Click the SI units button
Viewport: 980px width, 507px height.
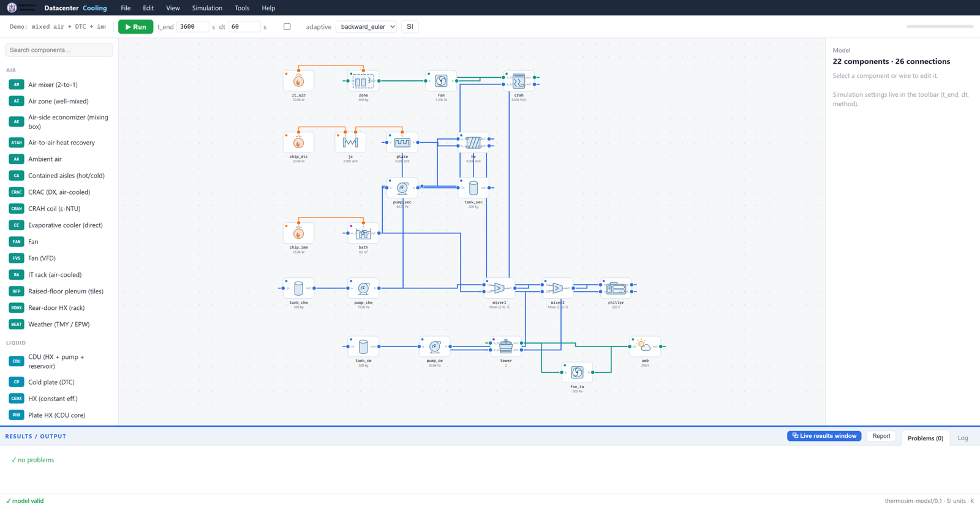(x=410, y=27)
